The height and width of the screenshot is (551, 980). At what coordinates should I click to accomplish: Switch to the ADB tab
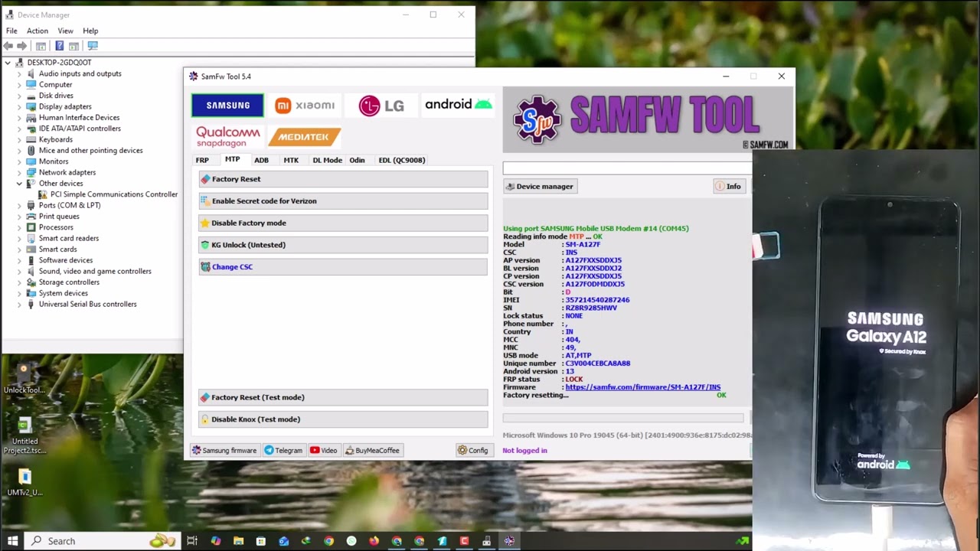click(261, 160)
